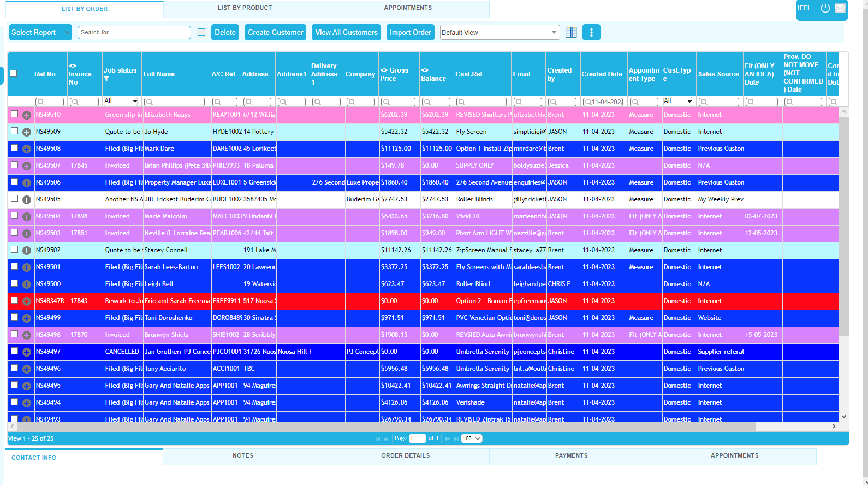Switch to the List By Product tab
Viewport: 868px width, 486px height.
tap(245, 8)
